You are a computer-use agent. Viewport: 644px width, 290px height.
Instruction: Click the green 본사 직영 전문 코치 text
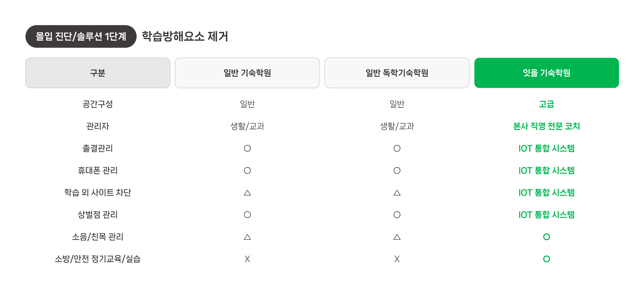point(546,126)
